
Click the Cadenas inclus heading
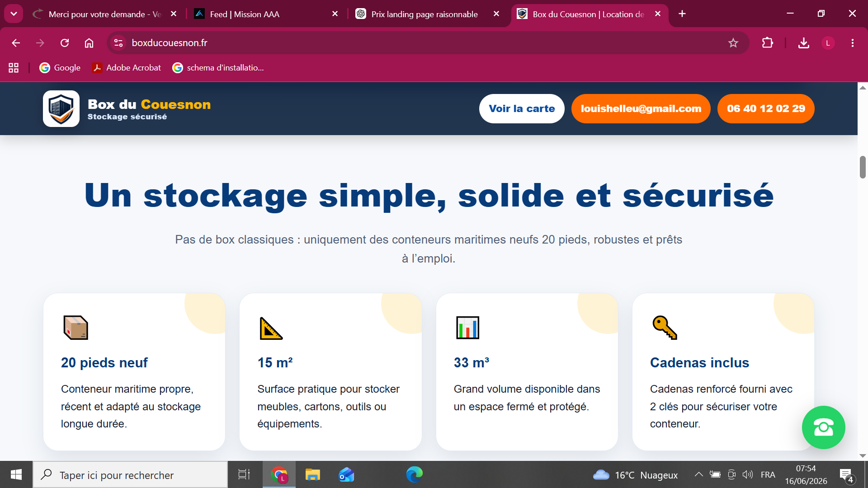pyautogui.click(x=699, y=363)
